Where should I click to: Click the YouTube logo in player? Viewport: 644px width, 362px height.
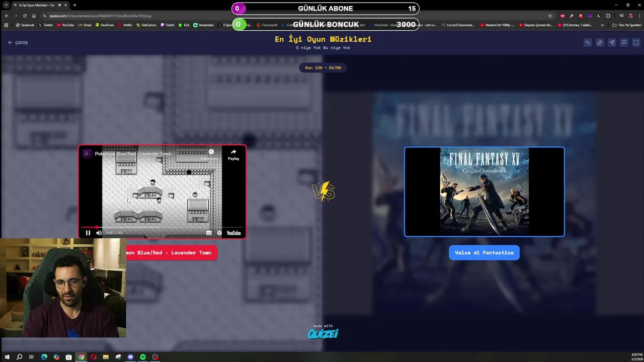click(233, 233)
